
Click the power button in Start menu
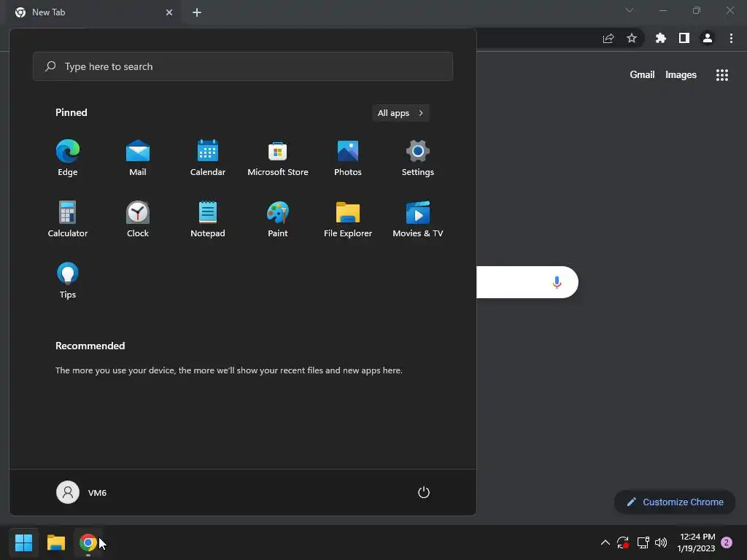(x=424, y=492)
